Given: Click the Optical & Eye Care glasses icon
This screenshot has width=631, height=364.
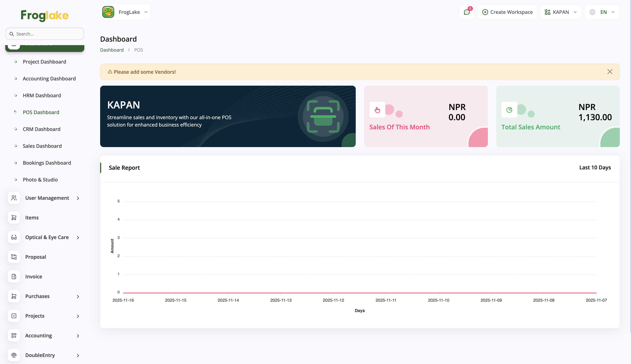Looking at the screenshot, I should 14,237.
